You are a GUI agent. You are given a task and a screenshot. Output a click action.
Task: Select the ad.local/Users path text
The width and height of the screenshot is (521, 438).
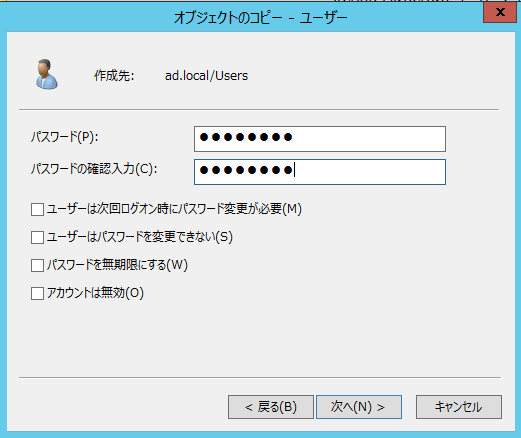(x=206, y=76)
